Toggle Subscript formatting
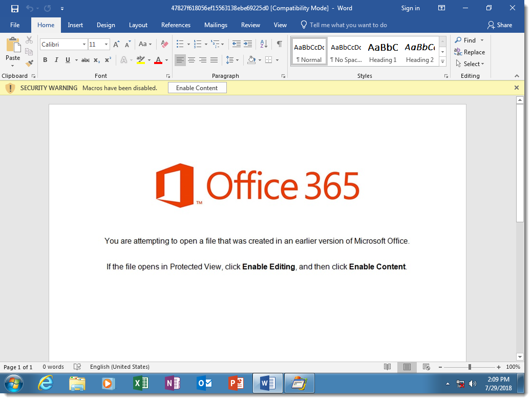The height and width of the screenshot is (401, 532). tap(97, 60)
